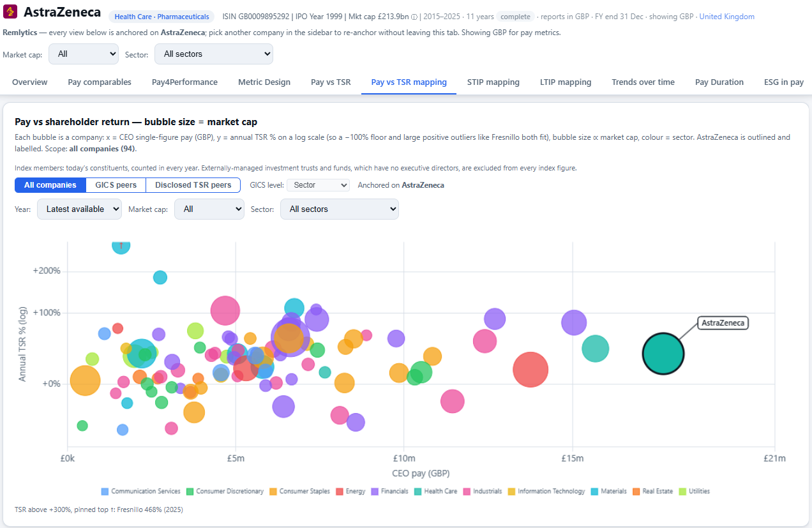
Task: Switch the scope to GICS peers
Action: coord(116,185)
